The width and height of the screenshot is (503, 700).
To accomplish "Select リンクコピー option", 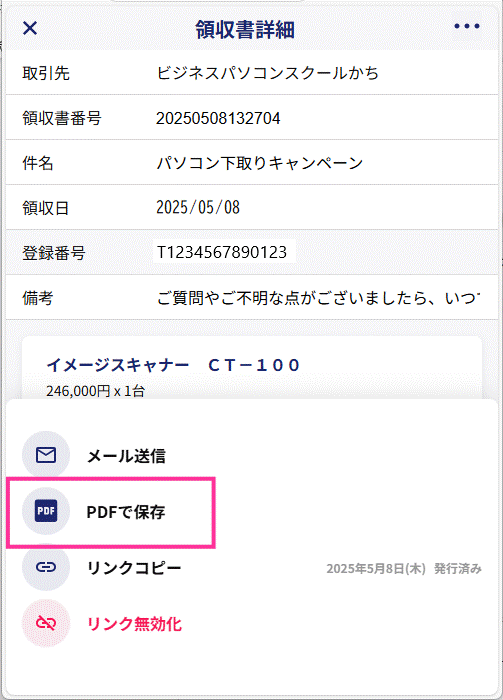I will pos(134,568).
